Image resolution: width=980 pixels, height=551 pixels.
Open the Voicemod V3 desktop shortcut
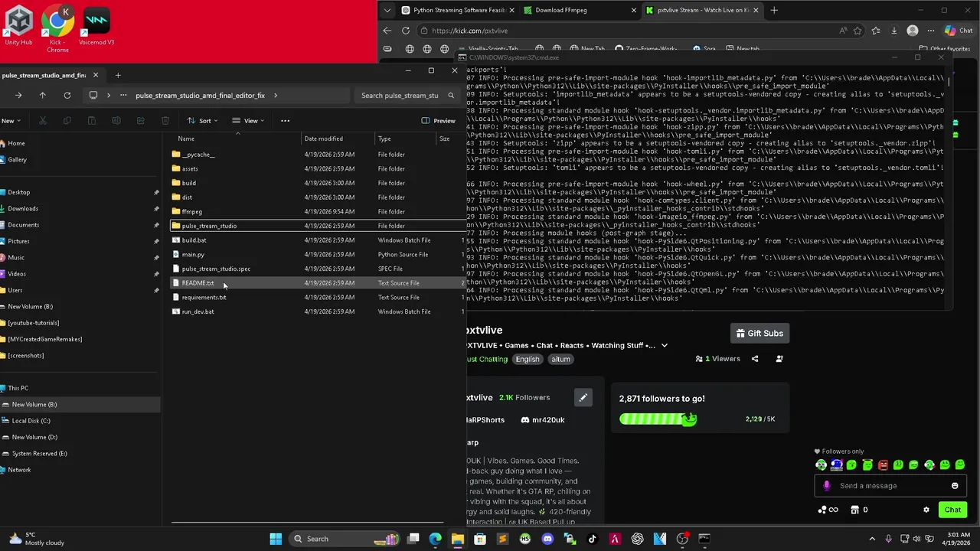pos(96,25)
